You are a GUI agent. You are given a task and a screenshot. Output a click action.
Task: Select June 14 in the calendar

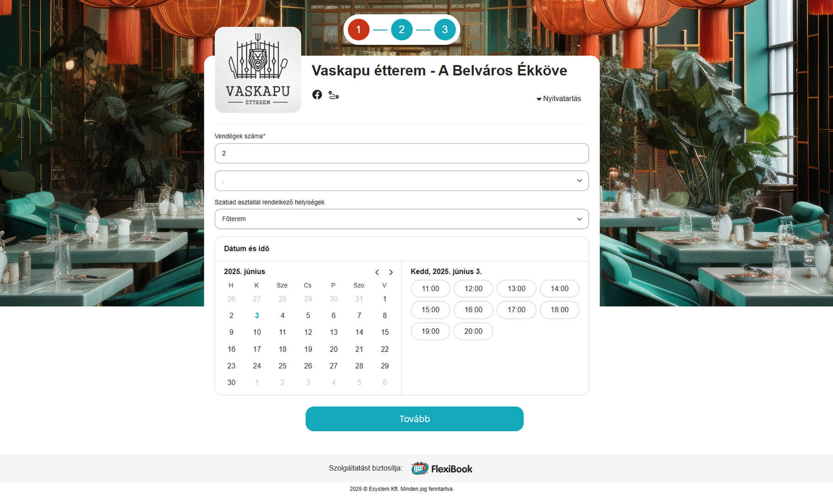tap(359, 332)
